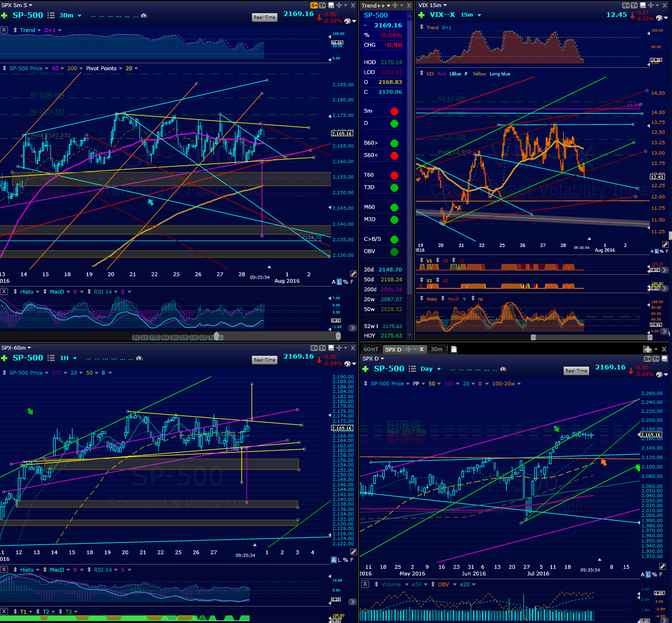Open the list icon next to SP-500 30m
This screenshot has width=672, height=623.
coord(51,16)
